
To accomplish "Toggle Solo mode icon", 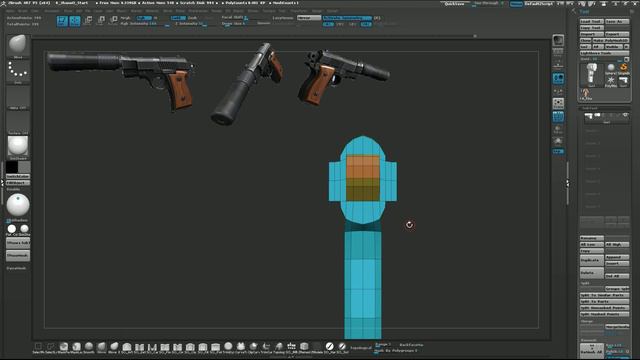I will (x=558, y=141).
